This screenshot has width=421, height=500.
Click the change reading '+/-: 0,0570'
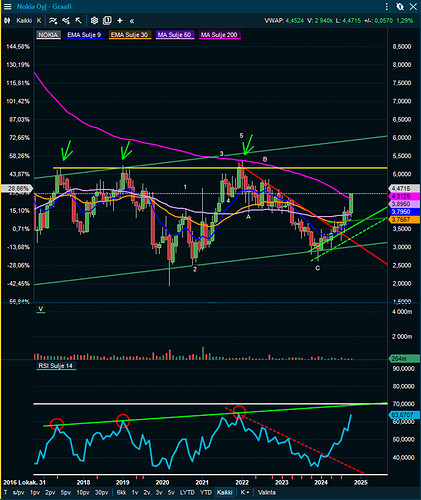coord(378,21)
